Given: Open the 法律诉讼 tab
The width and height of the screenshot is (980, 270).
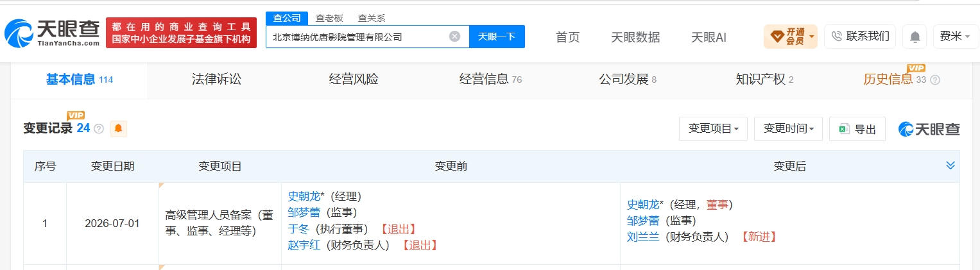Looking at the screenshot, I should coord(216,80).
